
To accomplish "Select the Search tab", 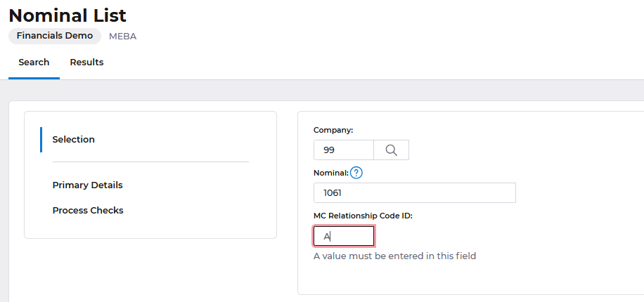I will pos(34,63).
